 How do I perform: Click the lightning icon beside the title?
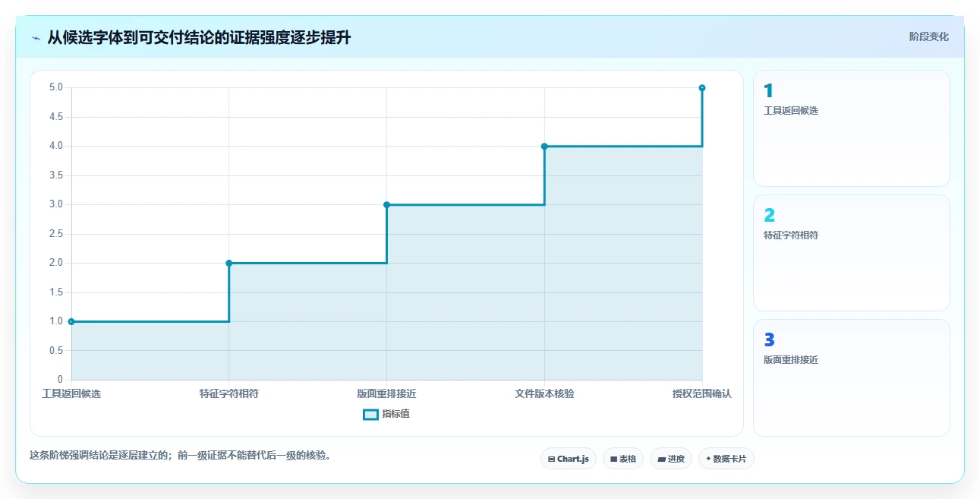[x=36, y=37]
